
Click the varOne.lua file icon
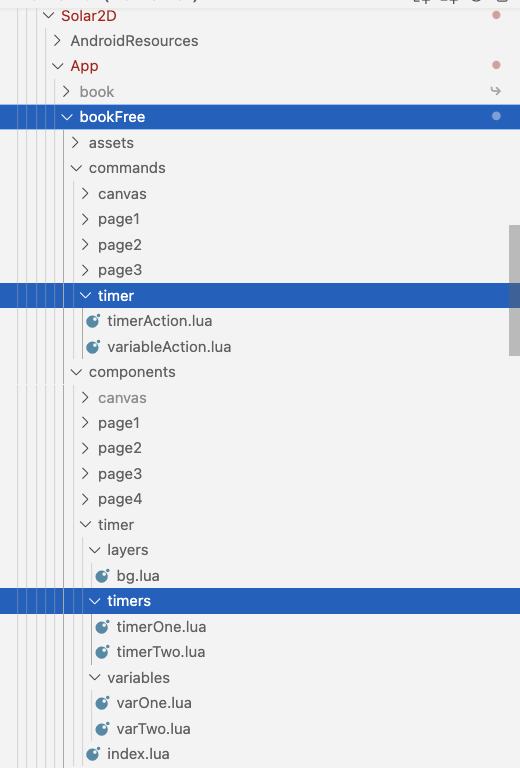click(x=102, y=703)
